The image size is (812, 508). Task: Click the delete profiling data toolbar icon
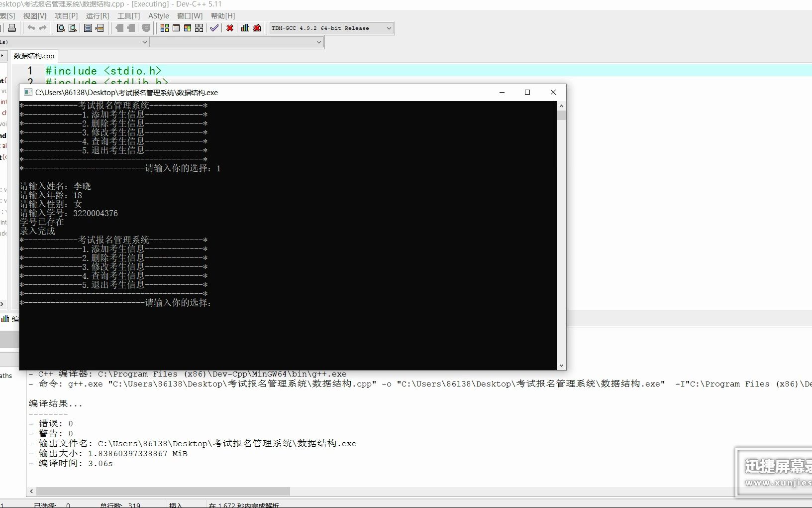257,28
